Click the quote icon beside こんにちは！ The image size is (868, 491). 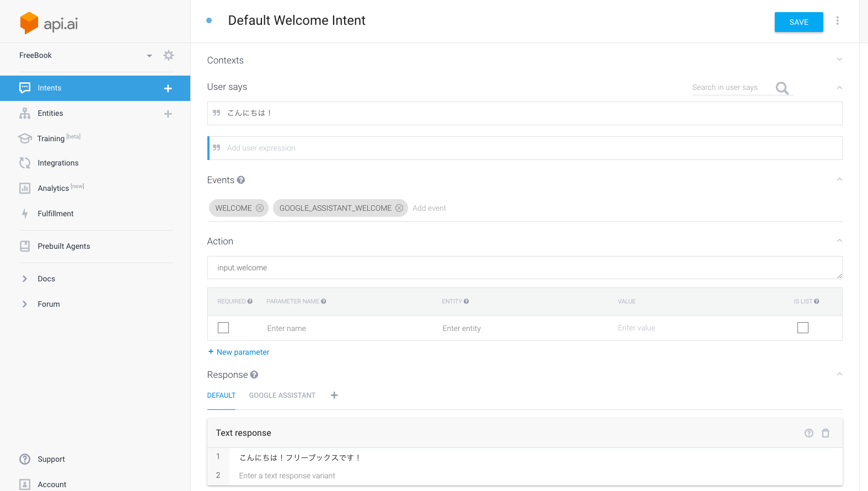pos(217,113)
